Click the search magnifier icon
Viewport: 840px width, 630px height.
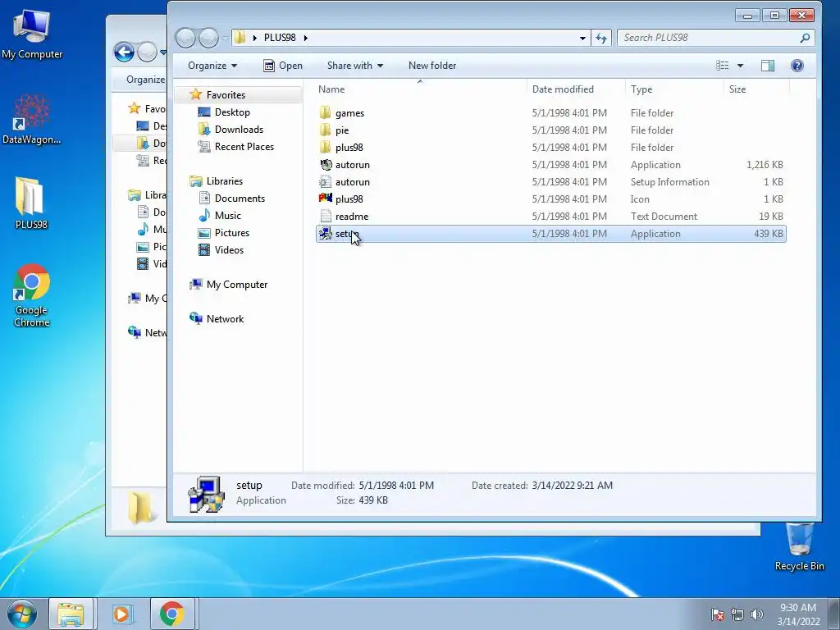pyautogui.click(x=805, y=38)
